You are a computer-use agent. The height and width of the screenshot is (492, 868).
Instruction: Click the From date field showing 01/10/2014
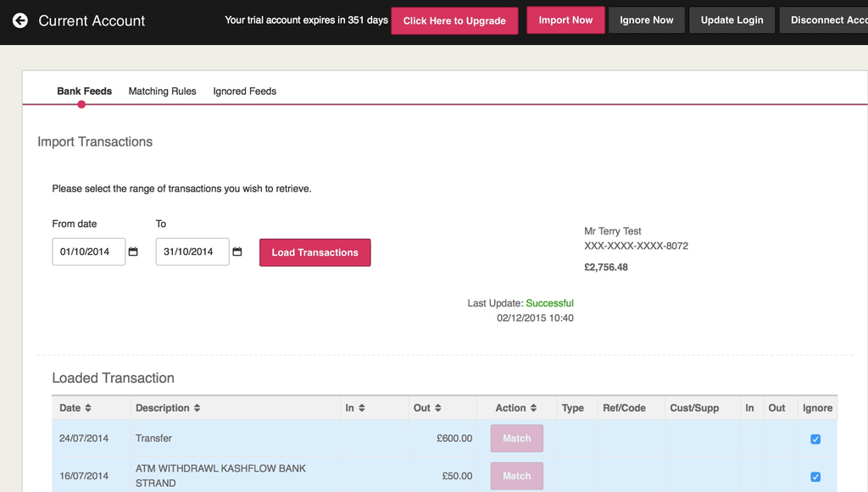(x=88, y=252)
